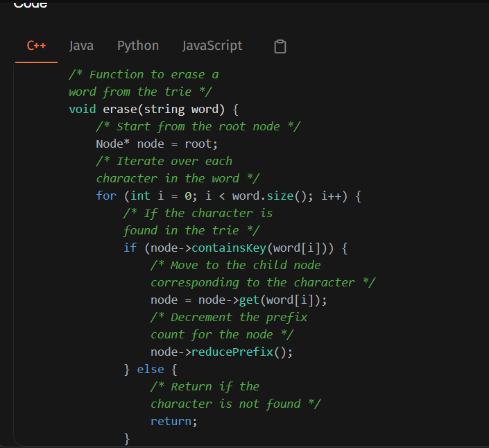
Task: Open the Python code tab
Action: pos(138,46)
